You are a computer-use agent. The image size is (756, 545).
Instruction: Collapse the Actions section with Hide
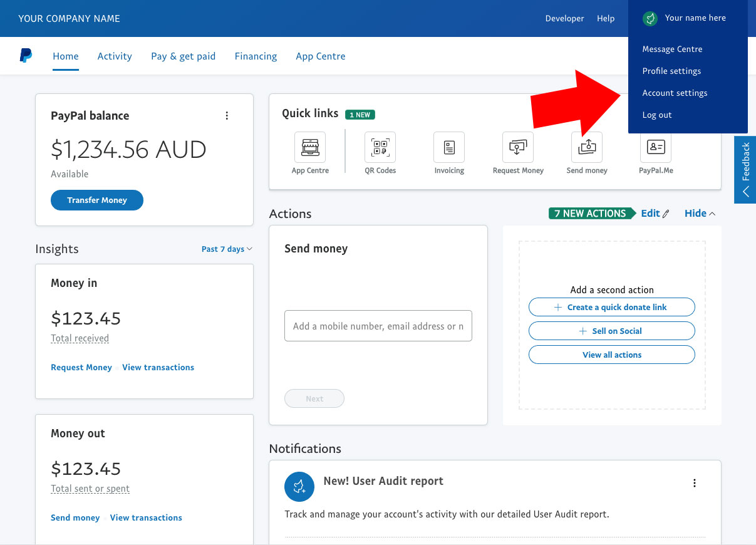[700, 213]
